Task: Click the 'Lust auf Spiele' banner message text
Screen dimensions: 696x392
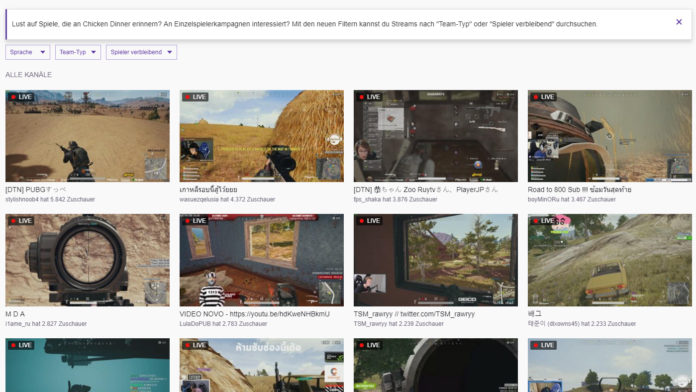Action: [304, 24]
